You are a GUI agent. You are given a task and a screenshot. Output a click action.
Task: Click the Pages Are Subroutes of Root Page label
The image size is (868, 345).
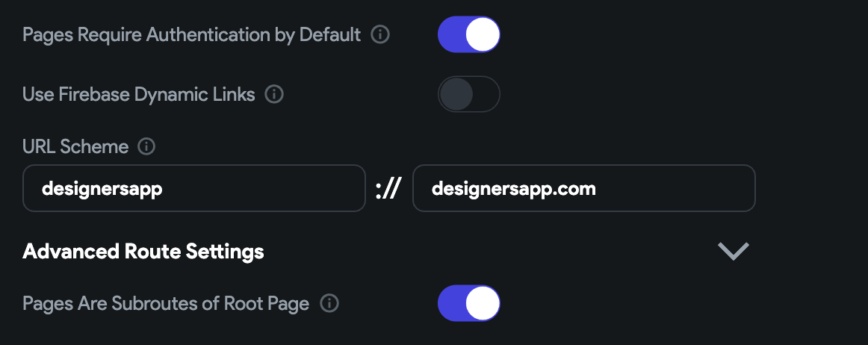tap(166, 303)
